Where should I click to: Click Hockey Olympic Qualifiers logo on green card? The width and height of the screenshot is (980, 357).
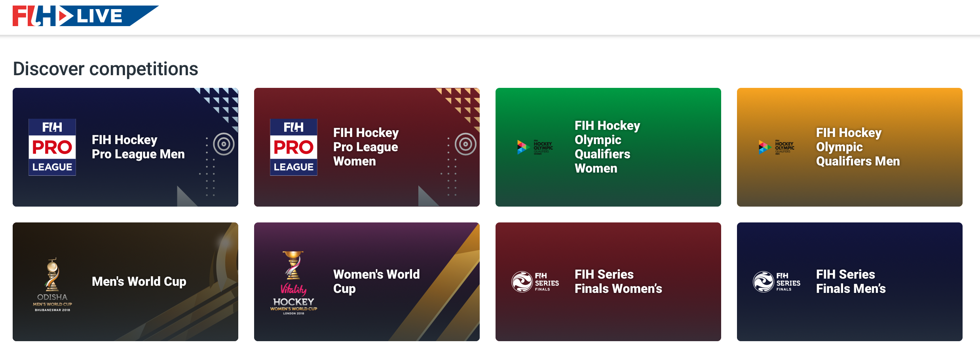(535, 147)
